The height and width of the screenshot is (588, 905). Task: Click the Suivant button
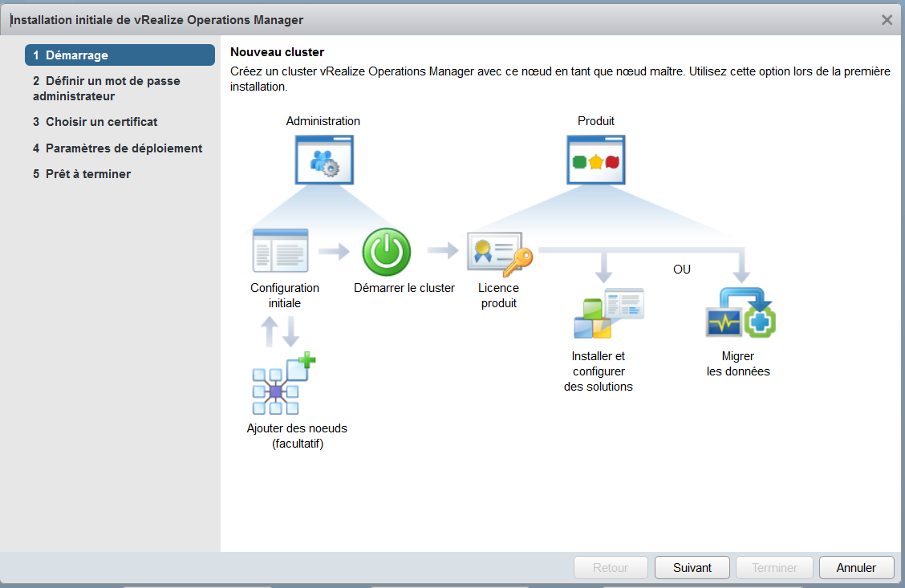(692, 568)
